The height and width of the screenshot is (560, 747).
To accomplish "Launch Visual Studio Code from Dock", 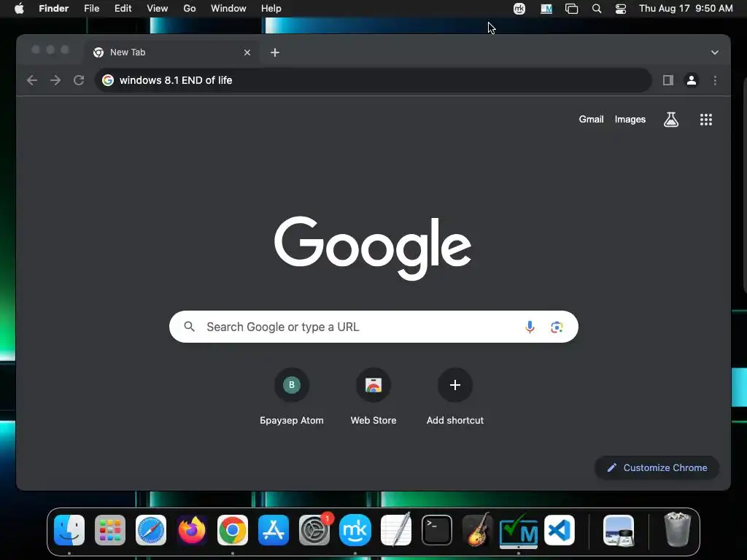I will [x=560, y=530].
